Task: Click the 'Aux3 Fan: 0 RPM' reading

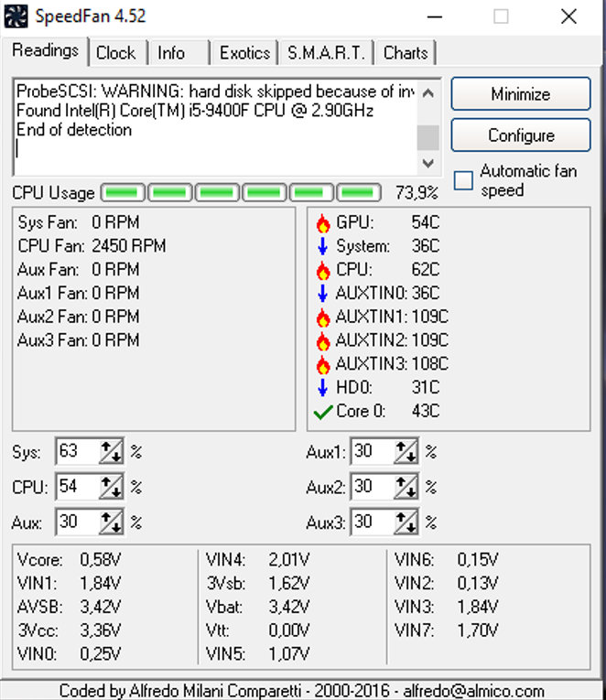Action: coord(79,340)
